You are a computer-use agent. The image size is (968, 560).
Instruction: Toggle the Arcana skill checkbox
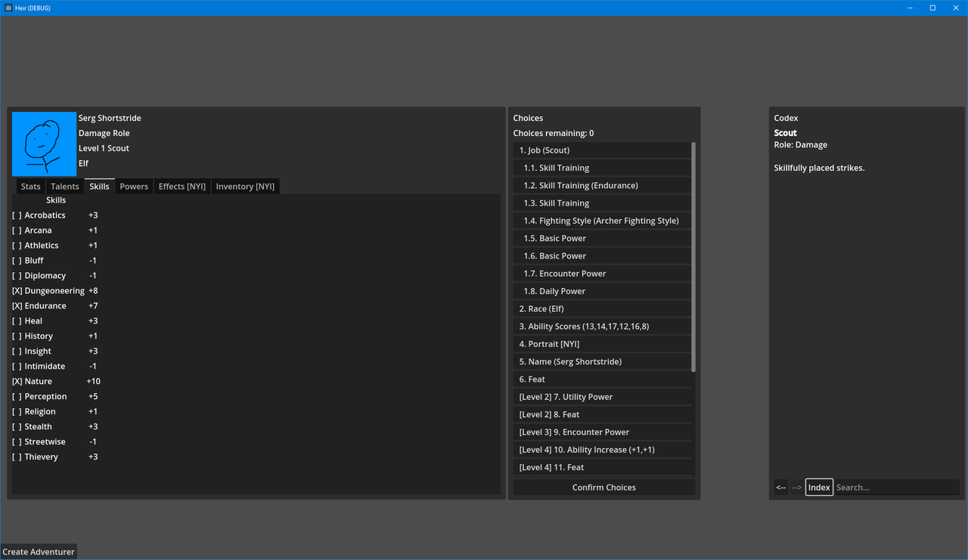[x=17, y=230]
